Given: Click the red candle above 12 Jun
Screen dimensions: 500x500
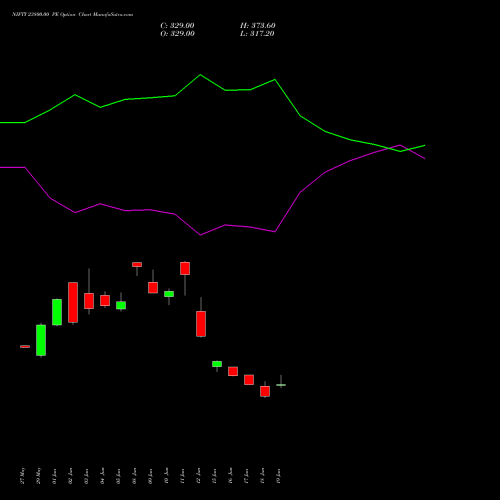Looking at the screenshot, I should click(201, 324).
